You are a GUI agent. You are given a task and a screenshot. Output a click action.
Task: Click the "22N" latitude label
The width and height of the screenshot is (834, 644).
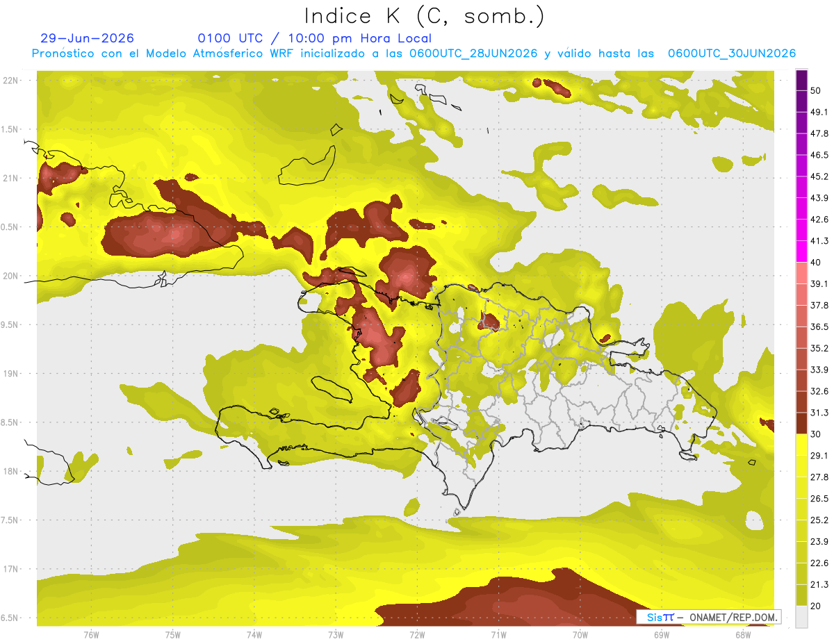10,81
